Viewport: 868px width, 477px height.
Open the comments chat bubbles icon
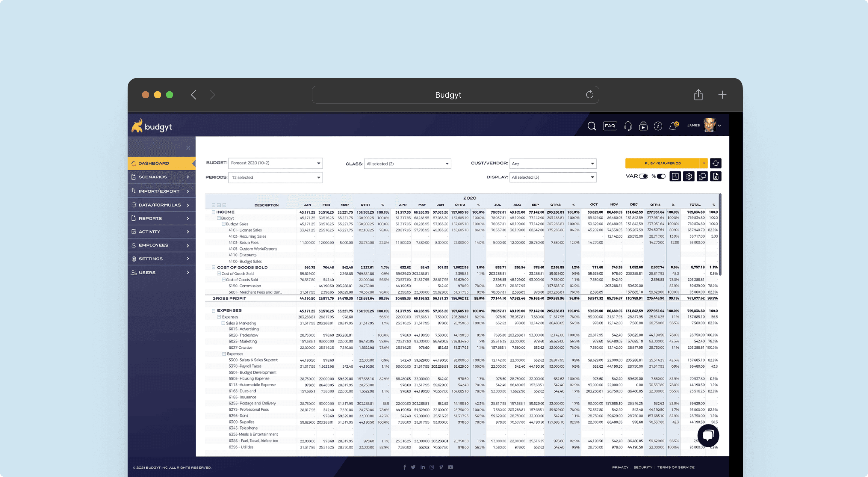tap(702, 176)
